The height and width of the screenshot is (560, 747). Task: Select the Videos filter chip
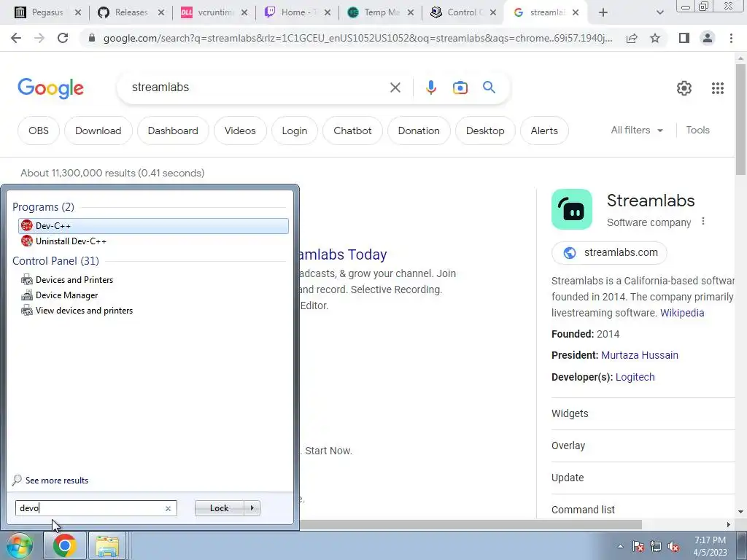(x=240, y=131)
